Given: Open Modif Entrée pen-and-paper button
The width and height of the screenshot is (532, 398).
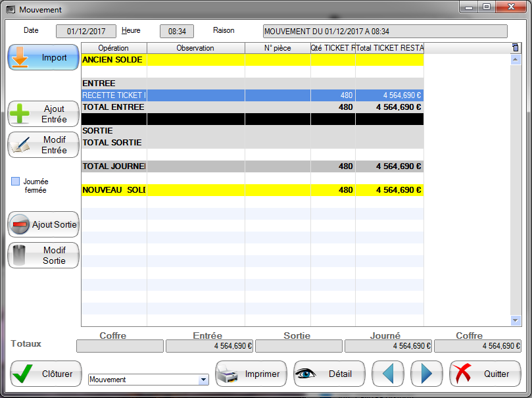Looking at the screenshot, I should click(x=43, y=145).
